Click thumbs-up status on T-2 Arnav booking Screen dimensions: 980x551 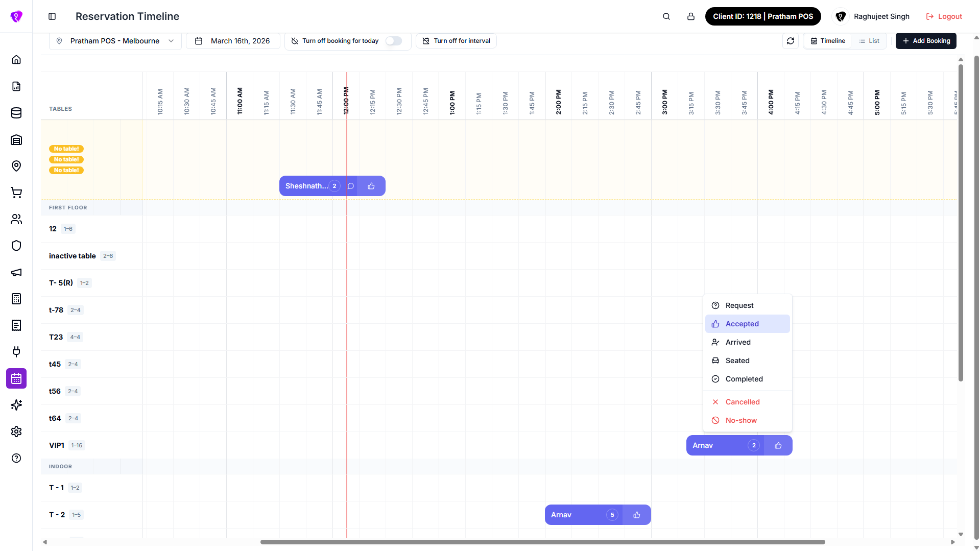637,515
